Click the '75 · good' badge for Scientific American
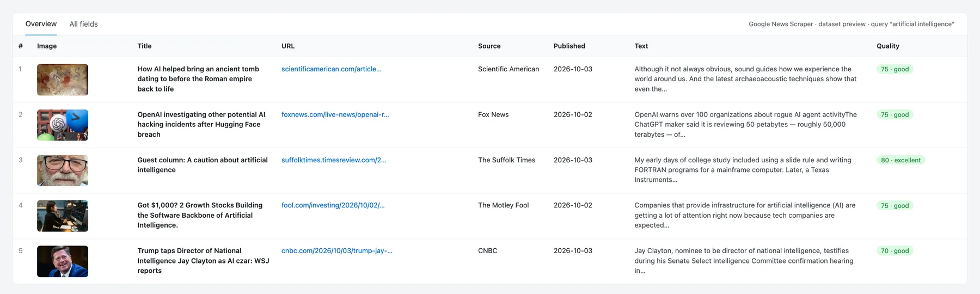 [x=895, y=69]
